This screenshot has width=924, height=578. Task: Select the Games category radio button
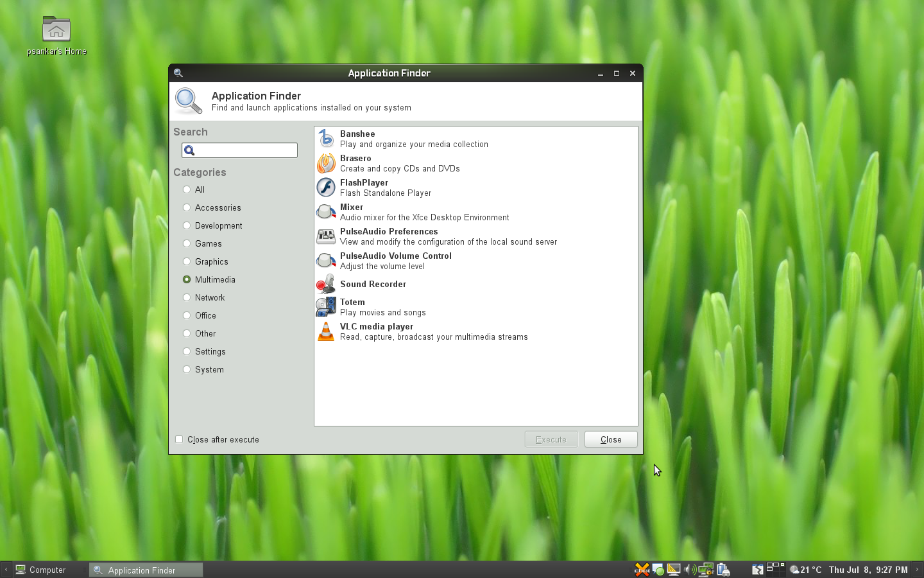pos(186,243)
